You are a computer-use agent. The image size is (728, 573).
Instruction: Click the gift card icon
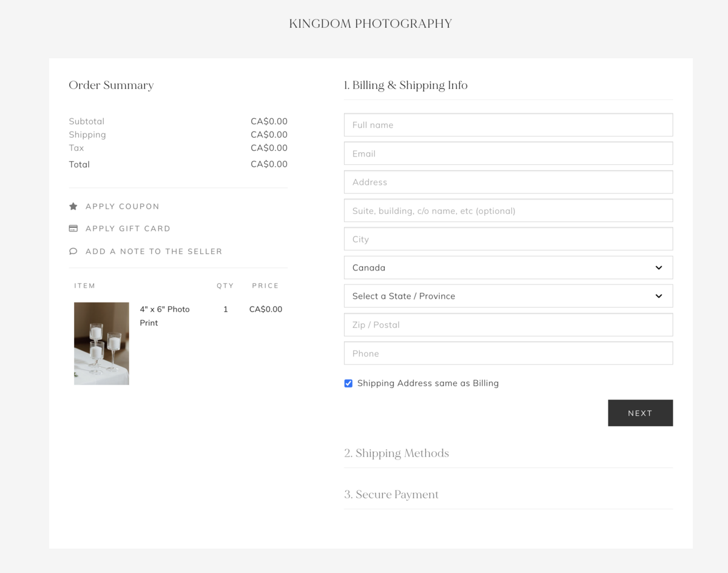[x=73, y=229]
